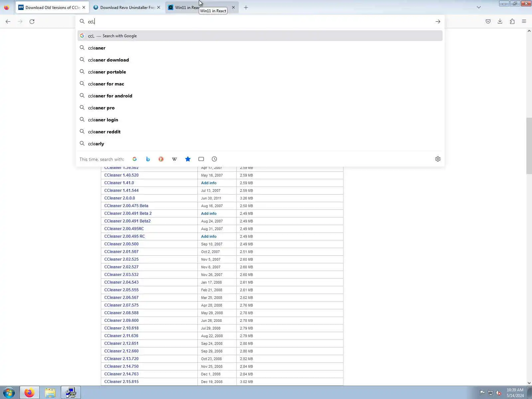Screen dimensions: 532x399
Task: Open CCleaner 2.00.500 link
Action: point(121,244)
